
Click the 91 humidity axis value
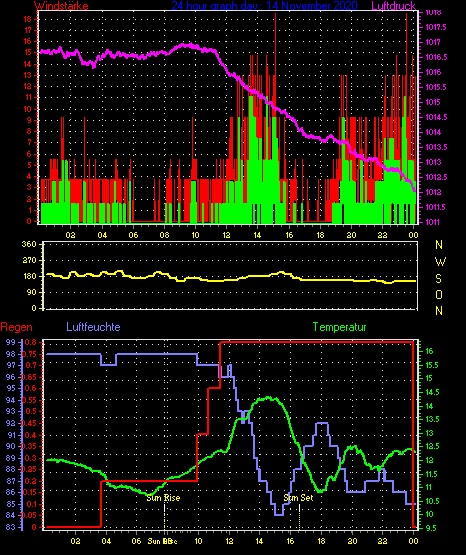[11, 435]
